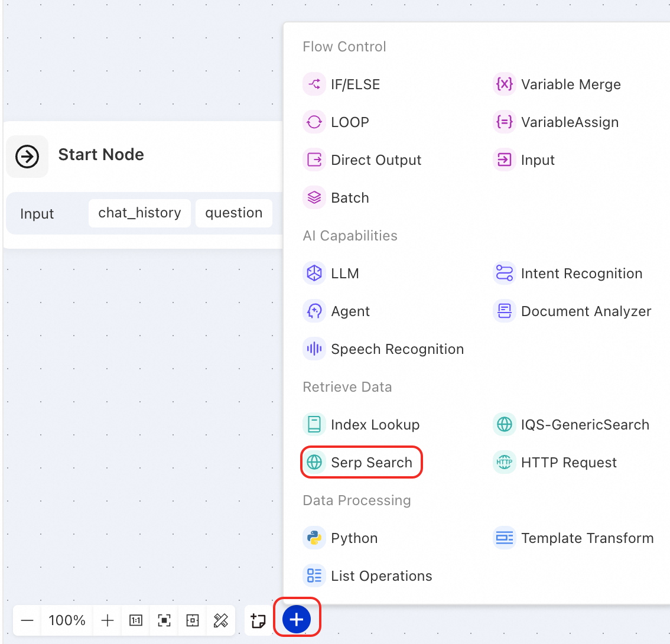Click the add note icon in toolbar

(x=258, y=620)
